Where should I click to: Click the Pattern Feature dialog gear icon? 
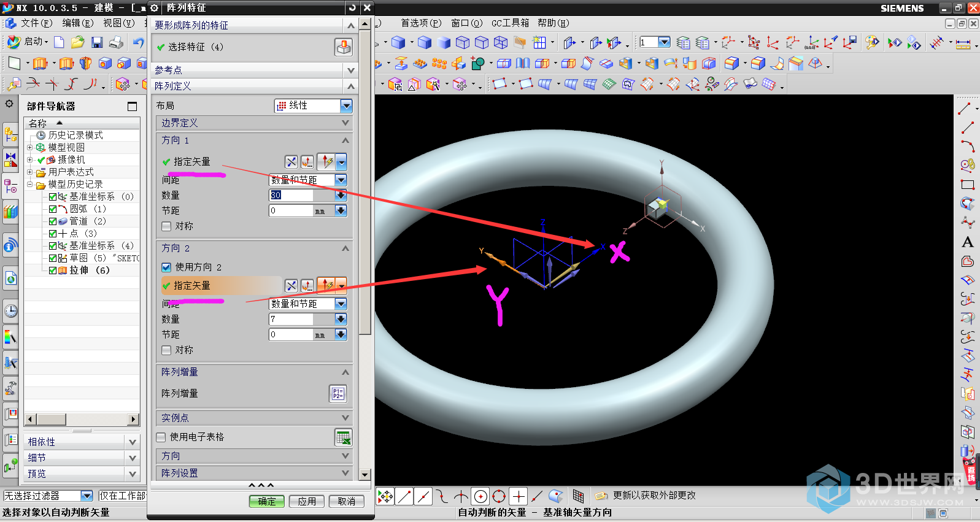point(155,8)
